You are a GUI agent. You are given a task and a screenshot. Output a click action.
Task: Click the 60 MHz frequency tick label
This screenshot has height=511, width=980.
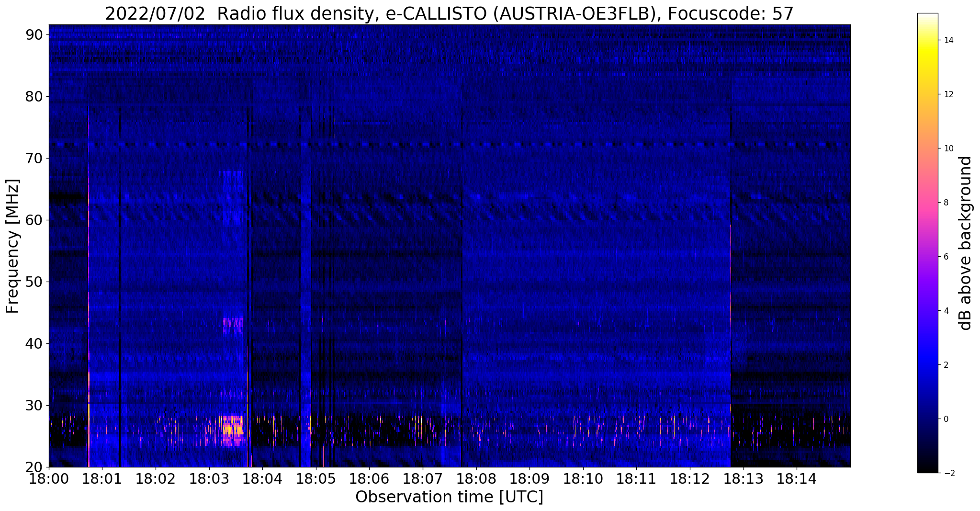point(34,220)
